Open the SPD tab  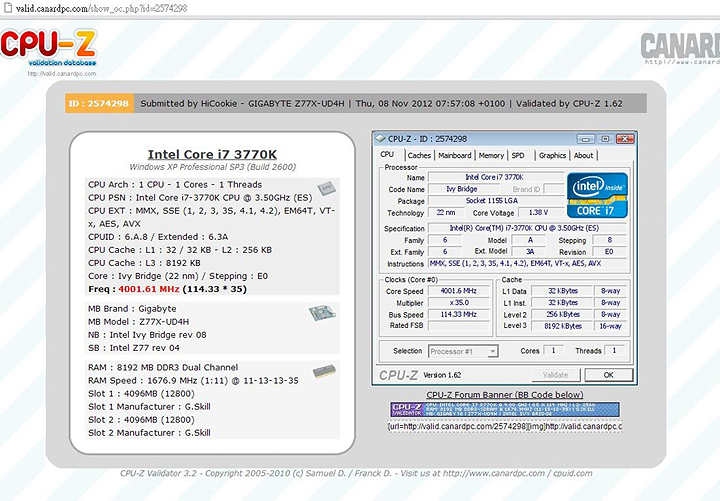point(518,155)
